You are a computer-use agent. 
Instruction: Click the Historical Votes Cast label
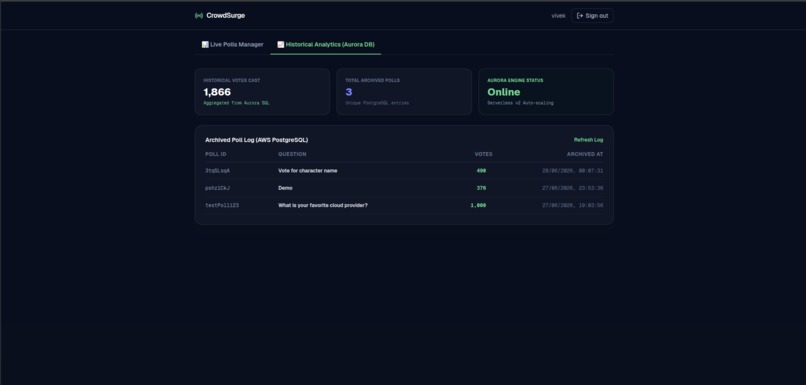[232, 81]
